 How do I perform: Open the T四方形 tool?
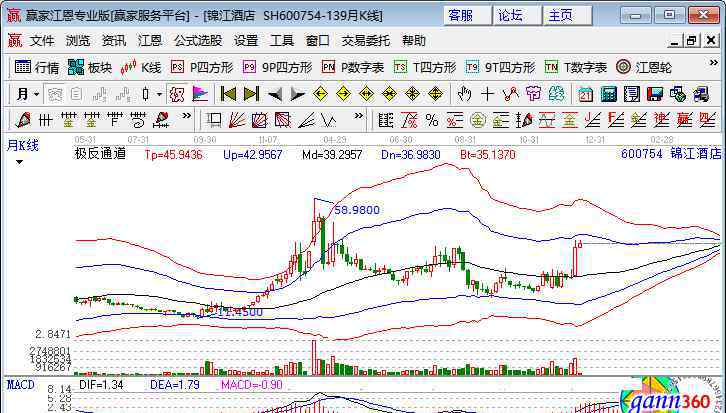coord(425,68)
